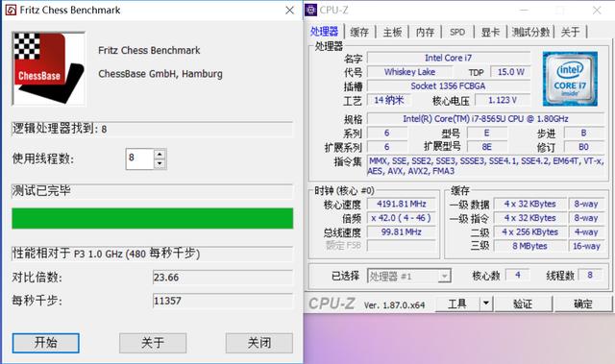Click the specification text i7-8565U CPU @ 1.80GHz
This screenshot has width=615, height=364.
(485, 119)
